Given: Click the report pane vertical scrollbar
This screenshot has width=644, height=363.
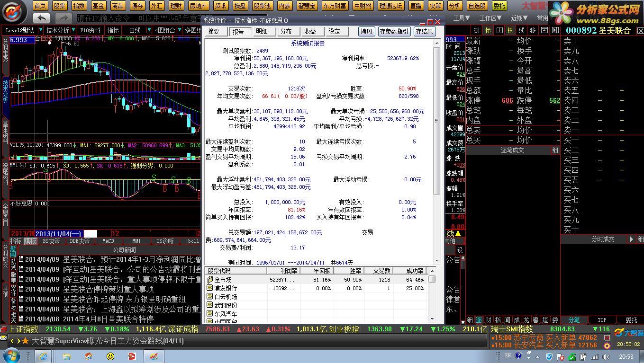Looking at the screenshot, I should click(437, 151).
